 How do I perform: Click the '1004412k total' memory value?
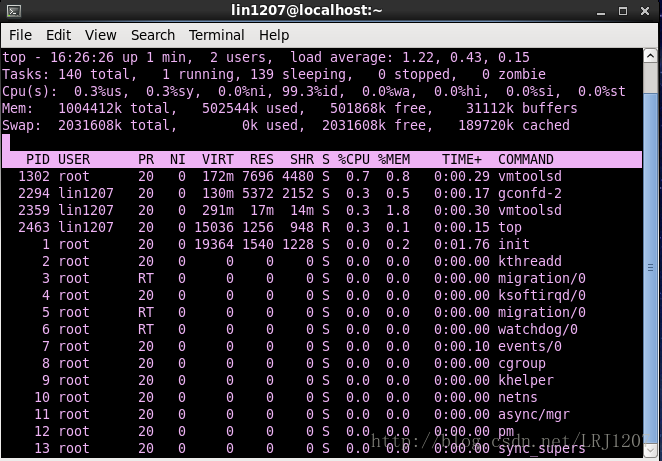[114, 108]
